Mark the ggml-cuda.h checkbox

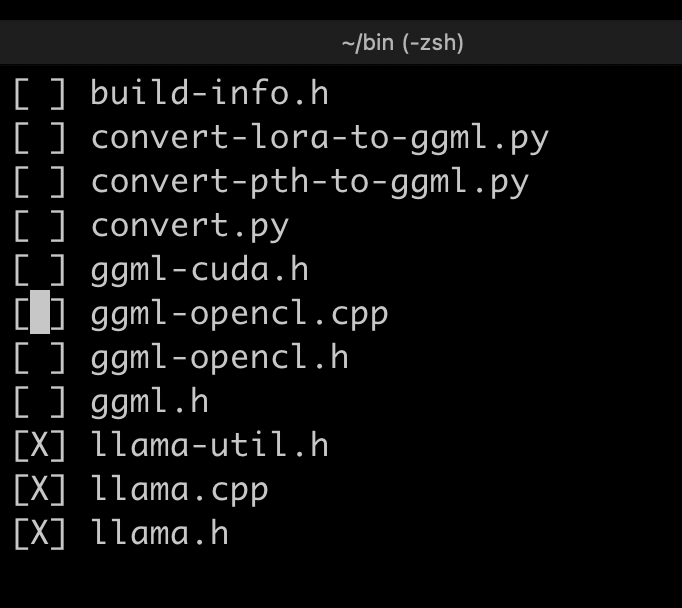pyautogui.click(x=40, y=270)
